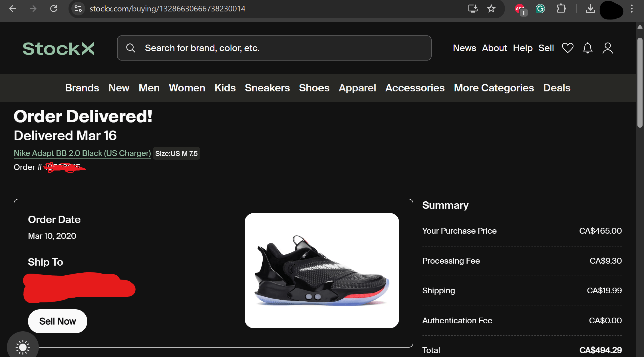Open the Men category menu
The height and width of the screenshot is (357, 644).
[x=149, y=88]
